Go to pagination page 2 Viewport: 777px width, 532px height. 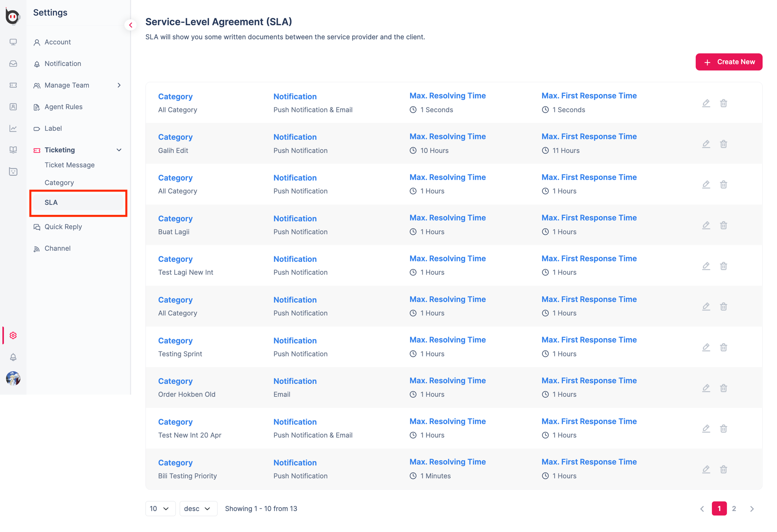(x=734, y=508)
